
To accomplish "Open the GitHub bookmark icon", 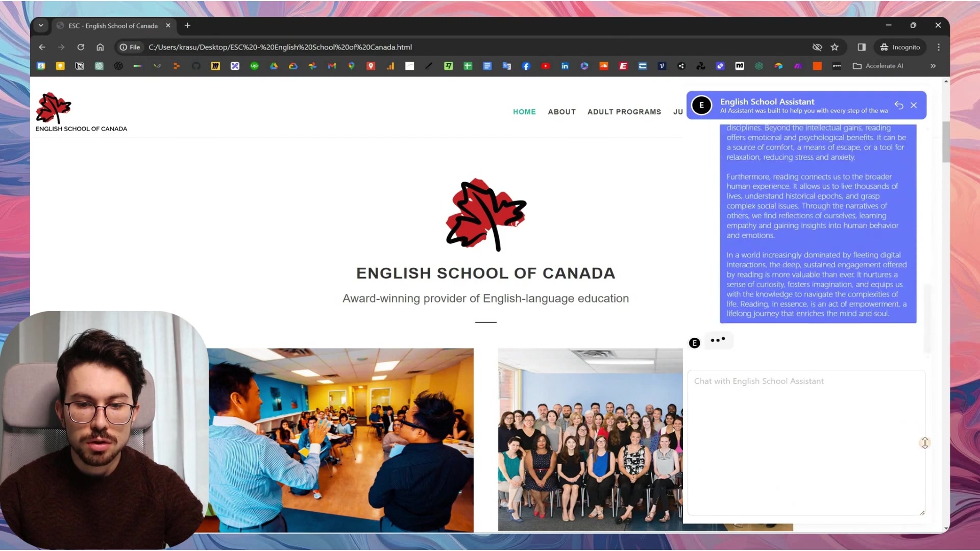I will click(x=196, y=66).
